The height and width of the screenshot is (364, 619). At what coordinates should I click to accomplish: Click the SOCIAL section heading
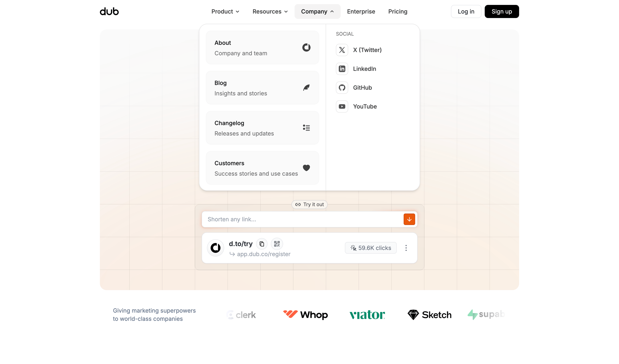coord(345,34)
